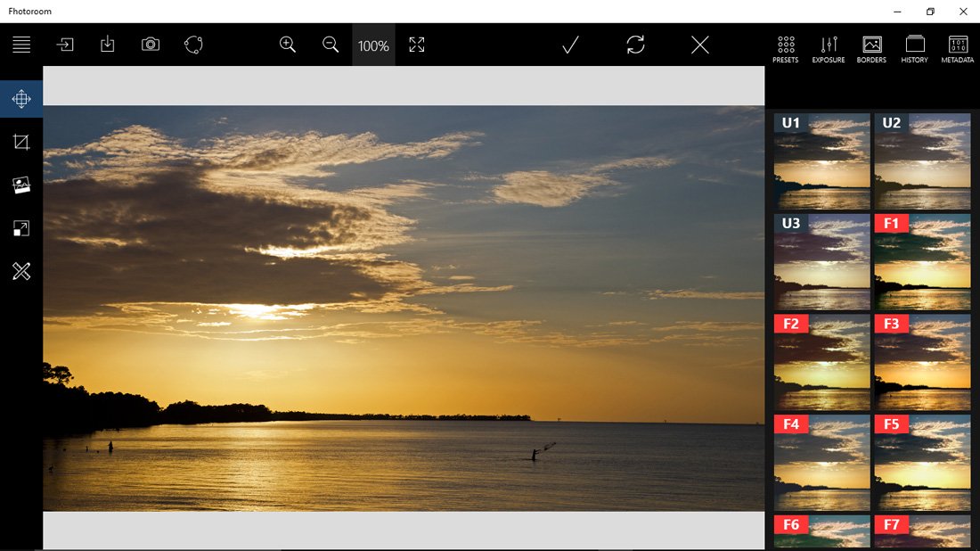The image size is (980, 551).
Task: Open the Presets tab
Action: (786, 49)
